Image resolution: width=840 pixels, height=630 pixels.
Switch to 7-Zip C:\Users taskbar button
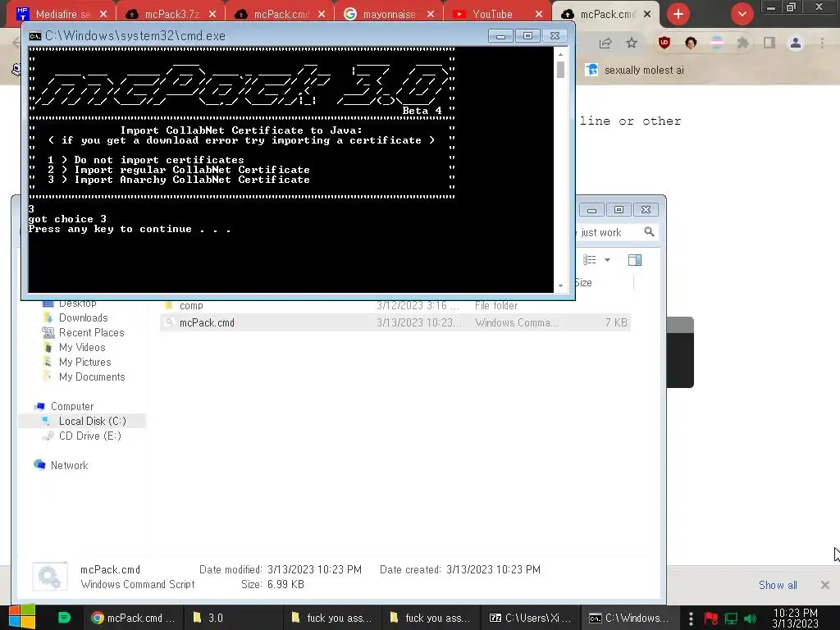(529, 618)
